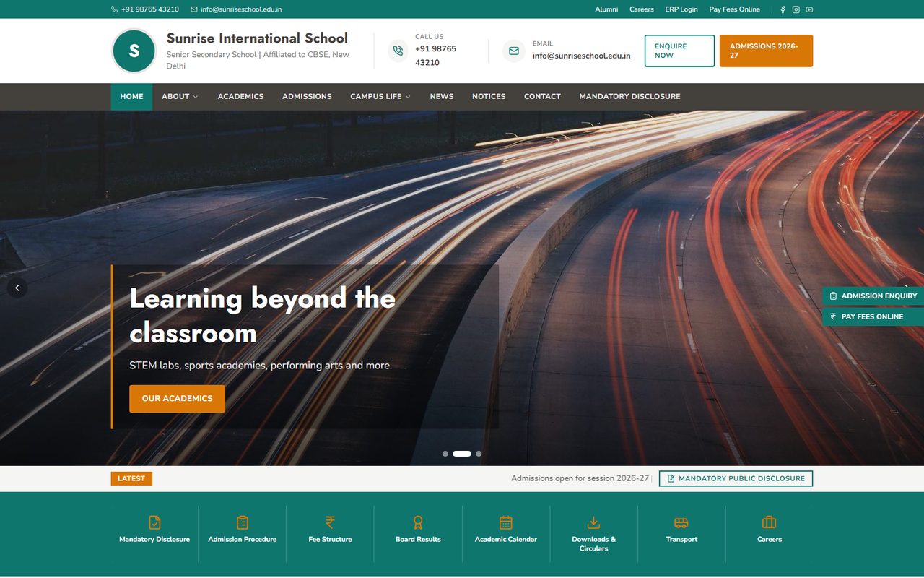Open Notices in the navigation bar
This screenshot has width=924, height=578.
pos(489,96)
